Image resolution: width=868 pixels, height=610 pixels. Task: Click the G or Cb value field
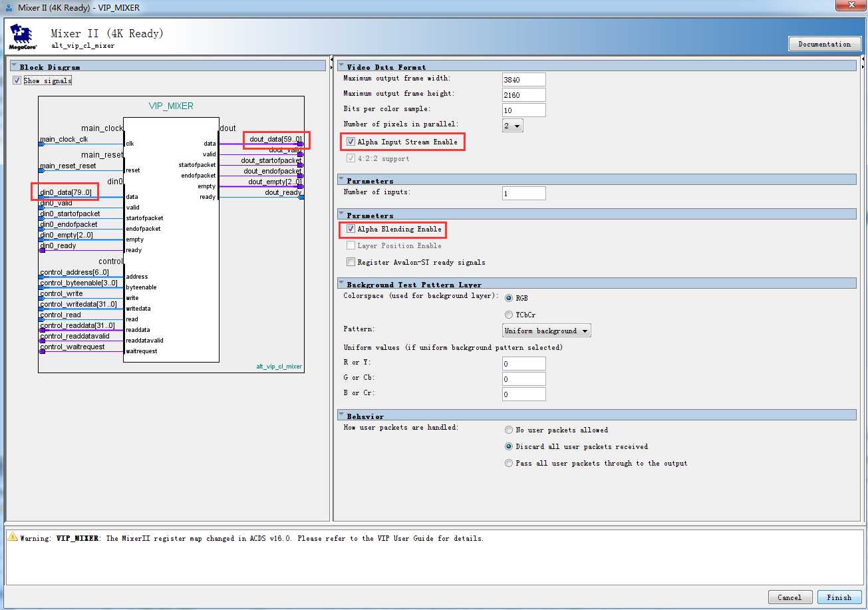[523, 379]
